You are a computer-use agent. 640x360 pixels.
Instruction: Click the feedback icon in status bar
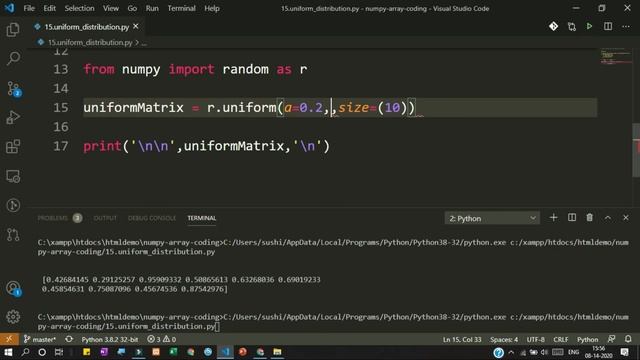(x=611, y=339)
